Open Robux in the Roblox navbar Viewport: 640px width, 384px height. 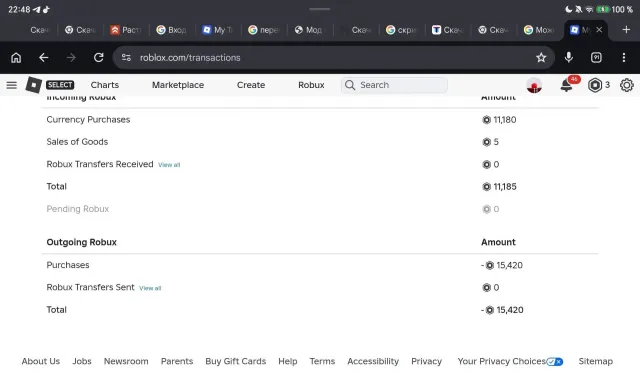tap(311, 85)
